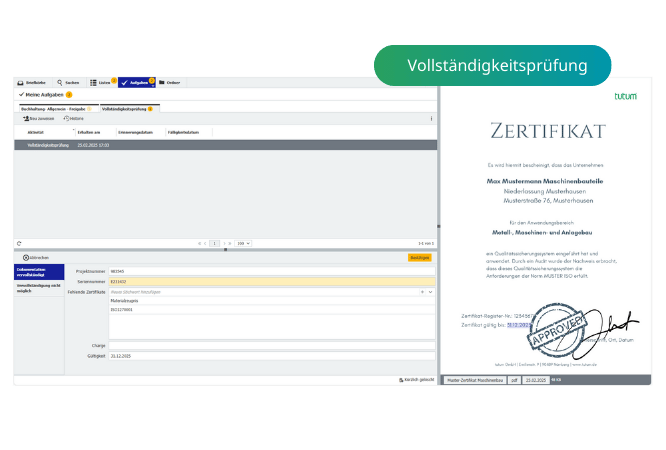This screenshot has width=666, height=450.
Task: Expand the Fehlende Zertifikate dropdown chevron
Action: [x=430, y=292]
